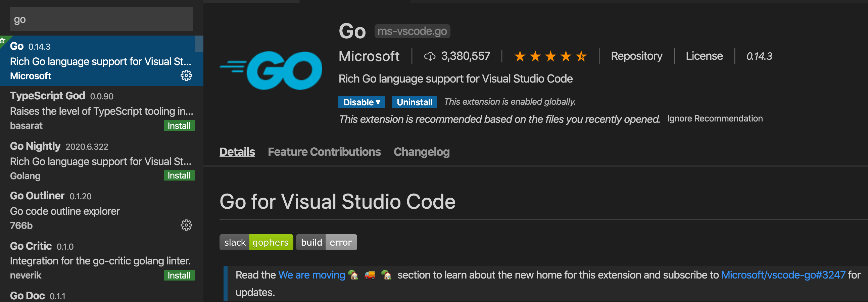Click 'basarat' publisher name
The image size is (868, 302).
tap(26, 125)
